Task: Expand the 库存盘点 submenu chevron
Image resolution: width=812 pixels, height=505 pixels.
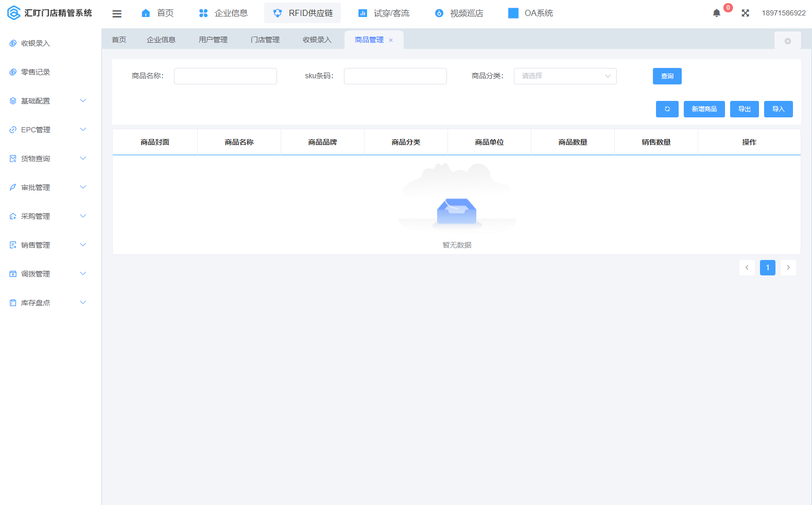Action: click(83, 303)
